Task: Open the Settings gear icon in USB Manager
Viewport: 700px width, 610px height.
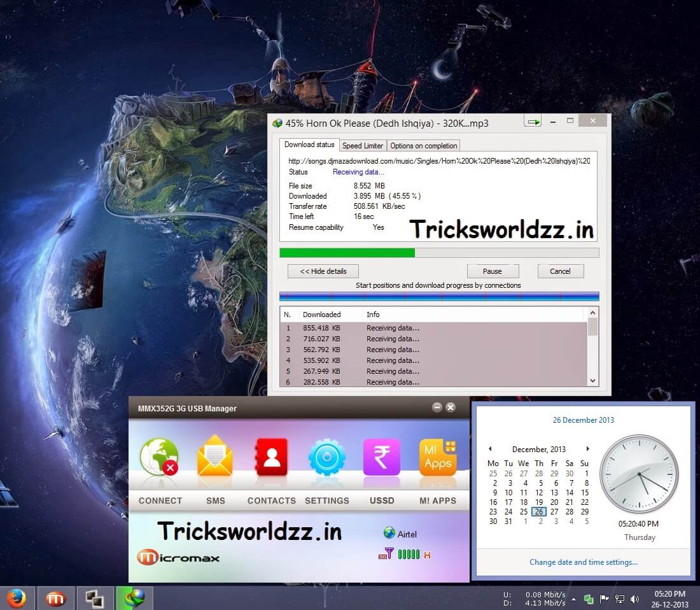Action: click(327, 457)
